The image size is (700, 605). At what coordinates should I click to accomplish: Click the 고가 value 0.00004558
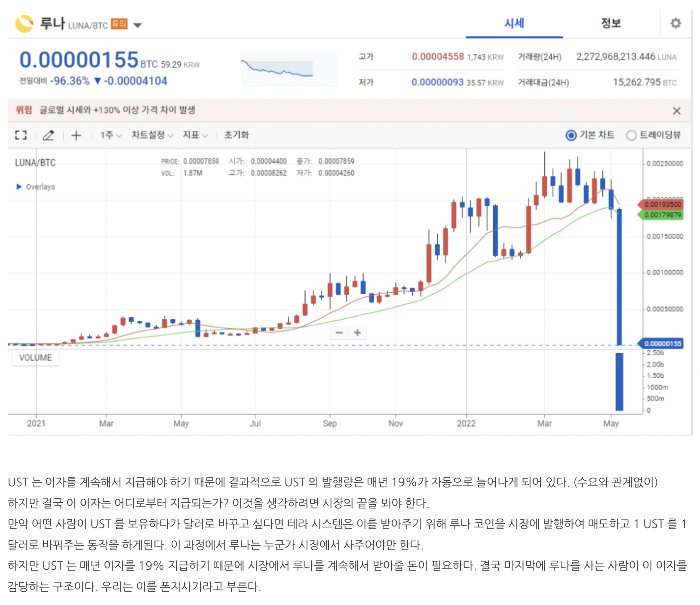point(438,57)
